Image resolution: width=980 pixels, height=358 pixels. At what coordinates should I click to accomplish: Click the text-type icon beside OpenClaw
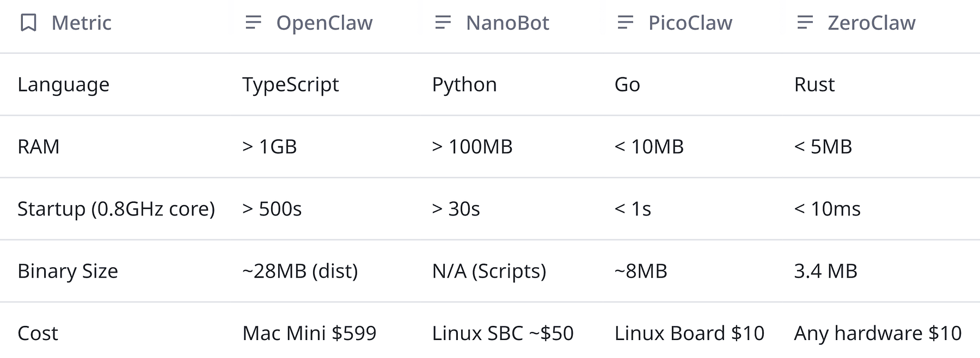point(253,23)
